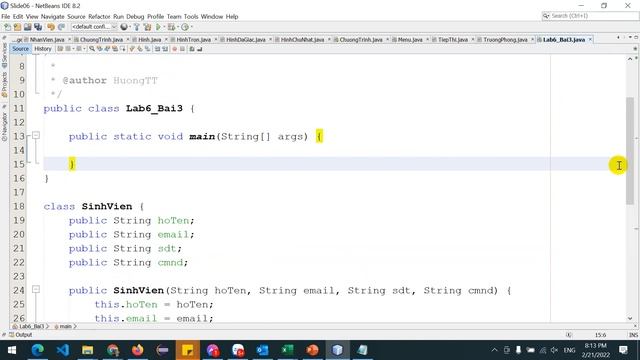
Task: Click the scroll-down arrow of the editor scrollbar
Action: click(x=630, y=318)
